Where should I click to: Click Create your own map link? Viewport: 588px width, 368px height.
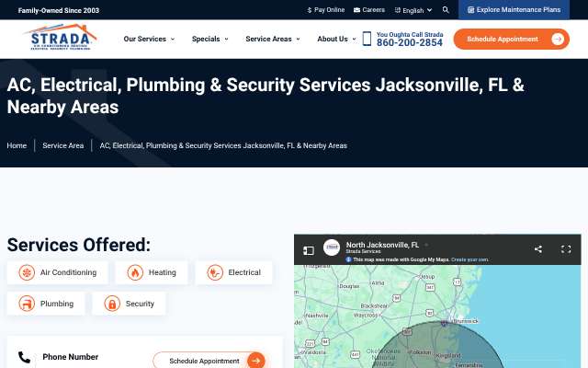[469, 259]
